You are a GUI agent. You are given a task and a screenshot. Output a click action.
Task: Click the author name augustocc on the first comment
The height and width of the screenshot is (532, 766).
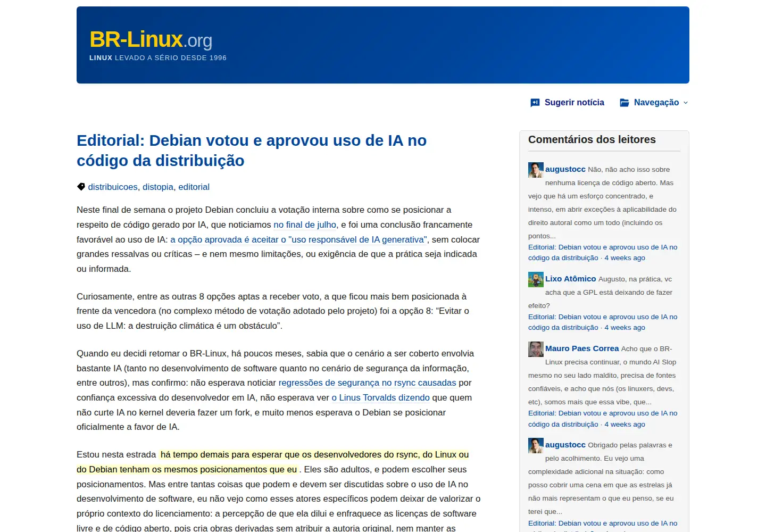pyautogui.click(x=565, y=169)
